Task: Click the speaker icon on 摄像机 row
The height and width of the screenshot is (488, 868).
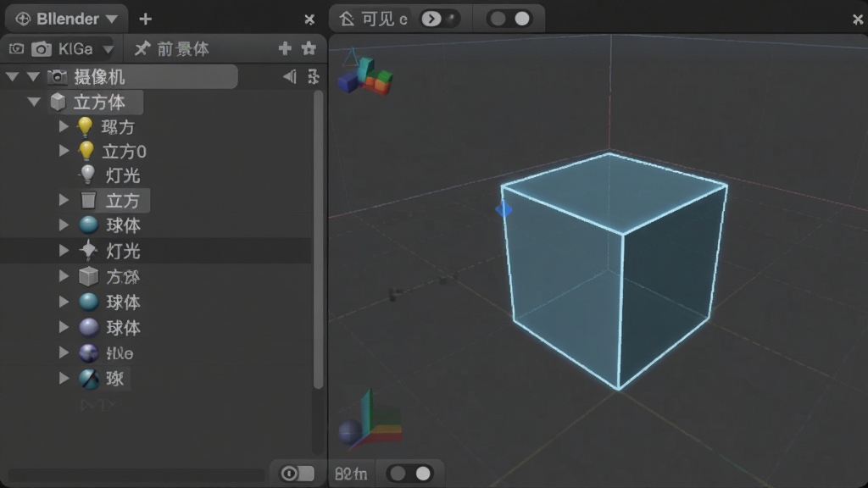Action: click(x=290, y=77)
